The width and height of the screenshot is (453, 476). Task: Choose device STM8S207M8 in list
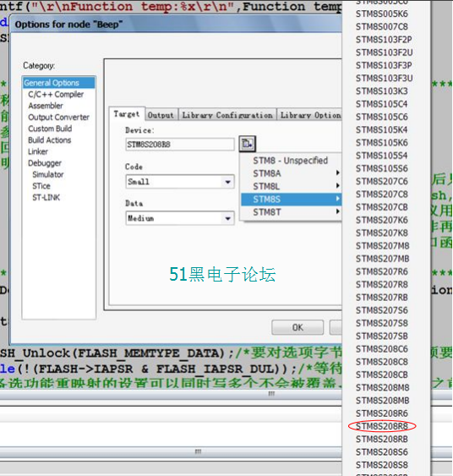coord(383,245)
